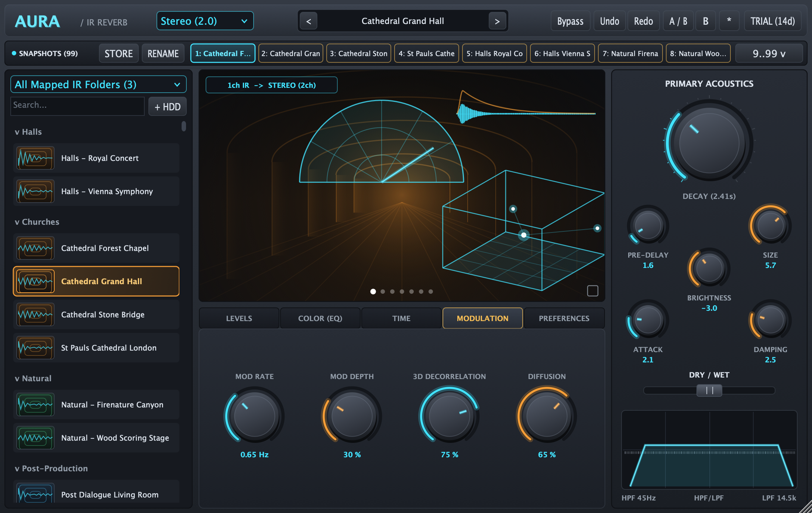812x513 pixels.
Task: Go to the next preset with right arrow
Action: click(x=497, y=21)
